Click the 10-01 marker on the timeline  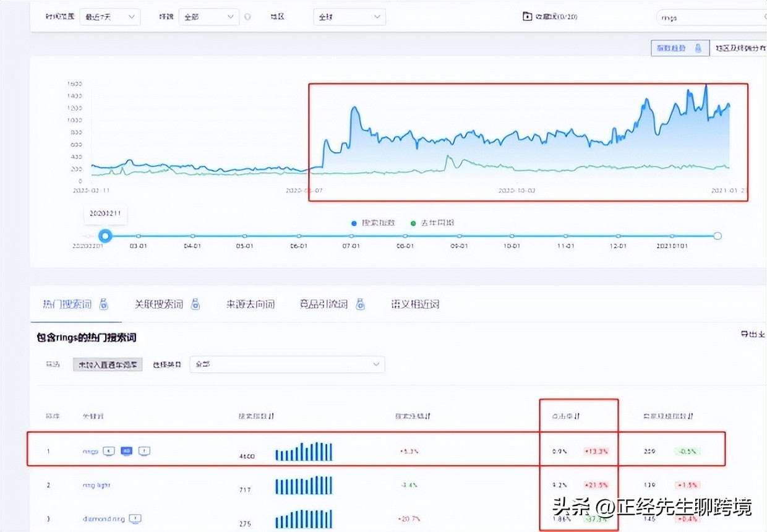point(512,236)
